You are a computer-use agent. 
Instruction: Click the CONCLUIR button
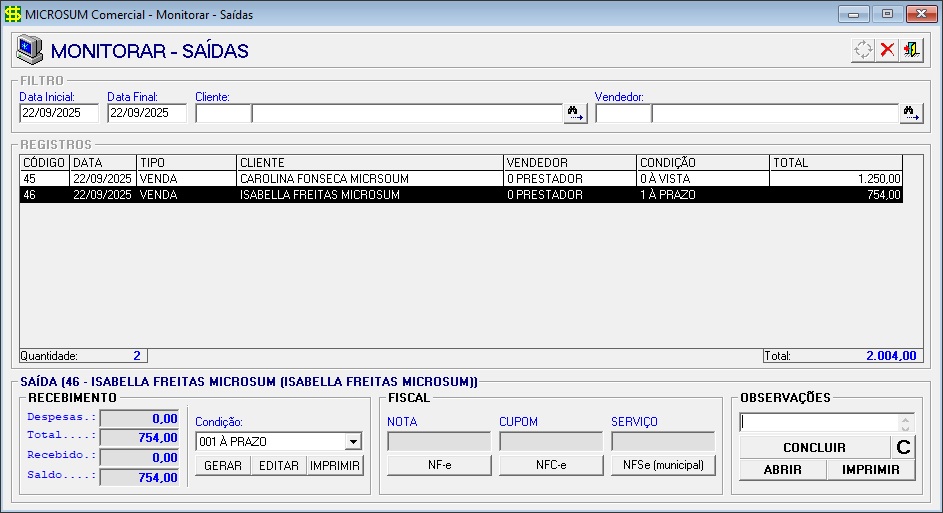point(814,447)
